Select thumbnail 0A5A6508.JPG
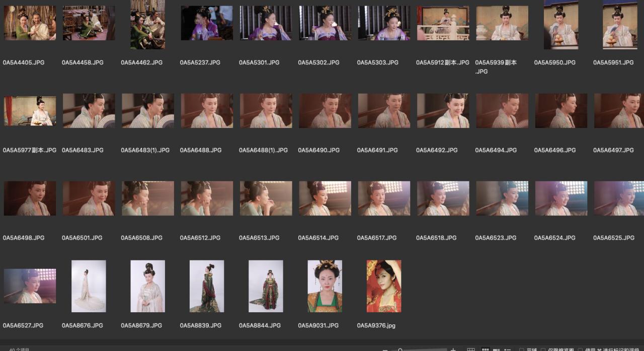The image size is (644, 351). tap(148, 198)
